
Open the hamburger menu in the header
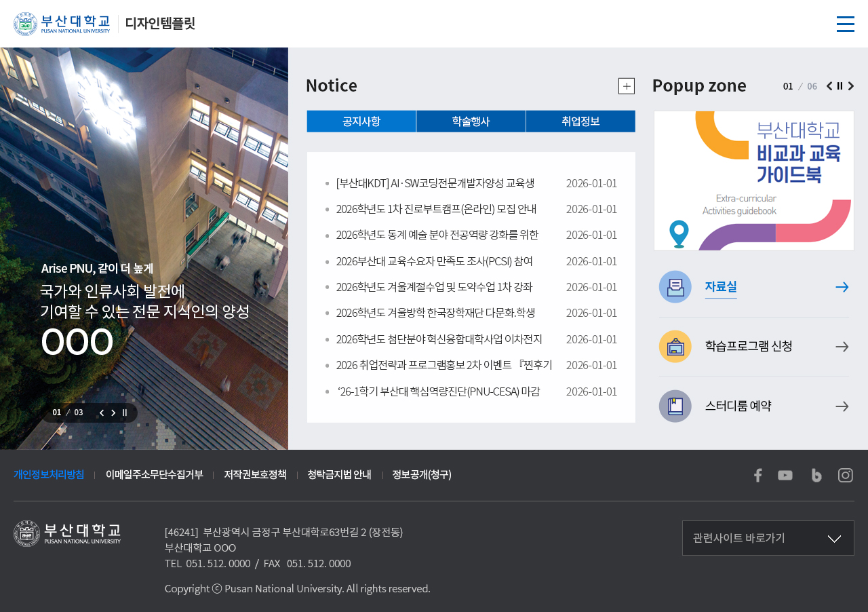tap(845, 24)
